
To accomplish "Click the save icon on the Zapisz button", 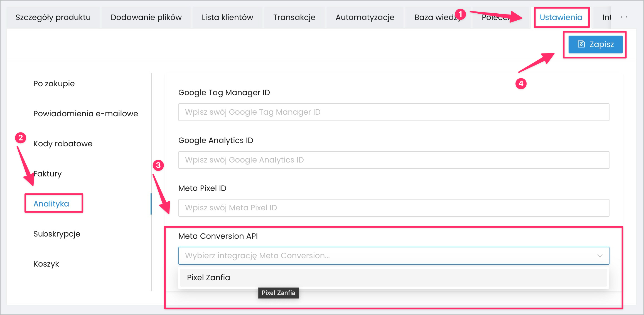I will 581,44.
